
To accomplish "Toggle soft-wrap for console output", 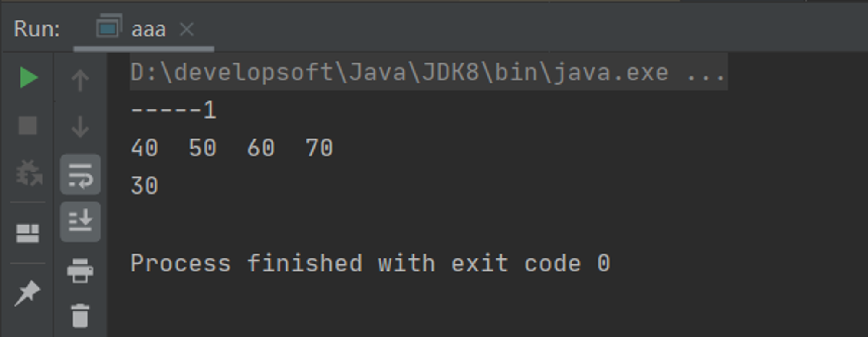I will click(80, 175).
